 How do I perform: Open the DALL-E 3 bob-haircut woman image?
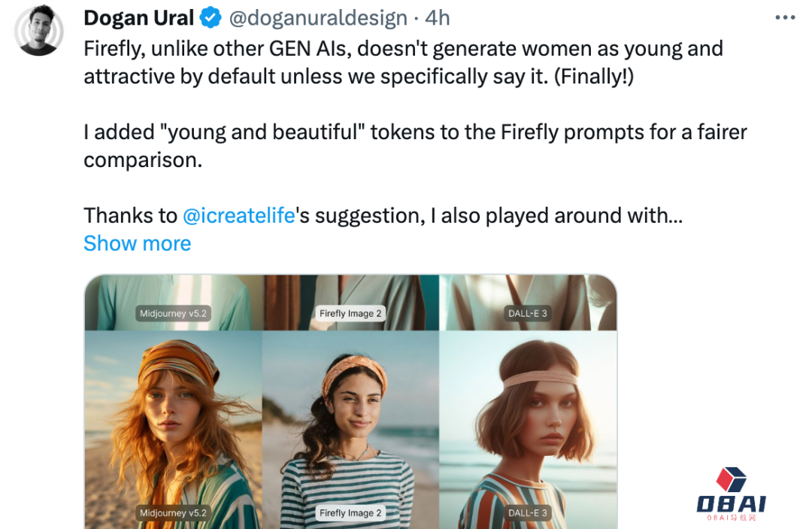tap(528, 430)
